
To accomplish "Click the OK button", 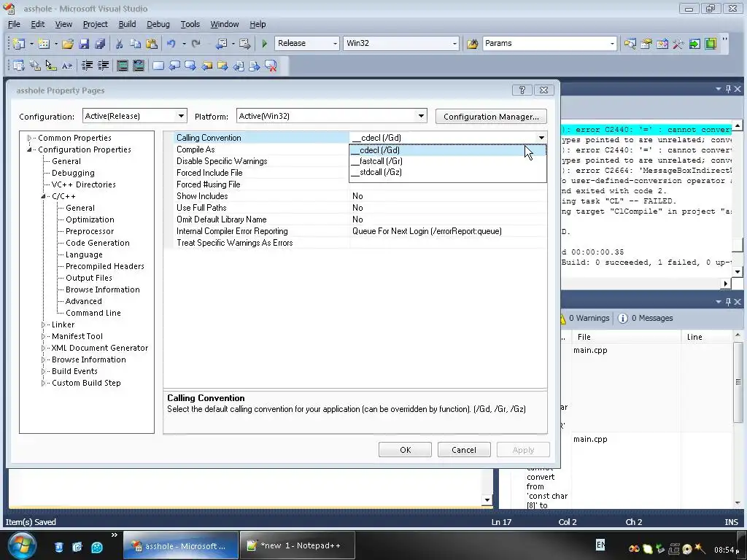I will click(x=405, y=450).
